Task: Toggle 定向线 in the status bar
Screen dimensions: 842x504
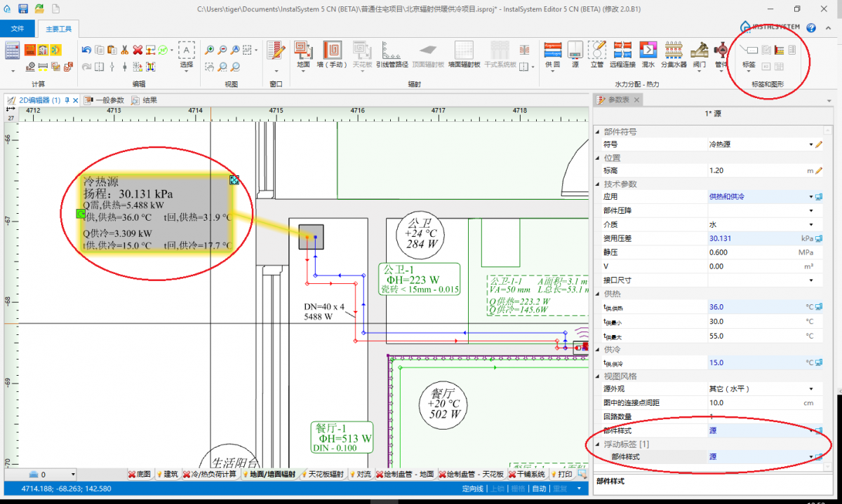Action: pos(472,489)
